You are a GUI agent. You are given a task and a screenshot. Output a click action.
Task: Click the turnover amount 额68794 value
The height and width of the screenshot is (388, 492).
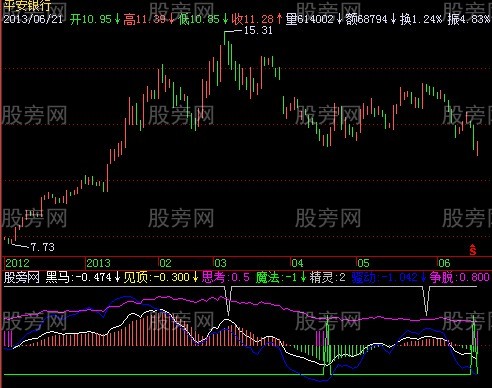tap(367, 19)
